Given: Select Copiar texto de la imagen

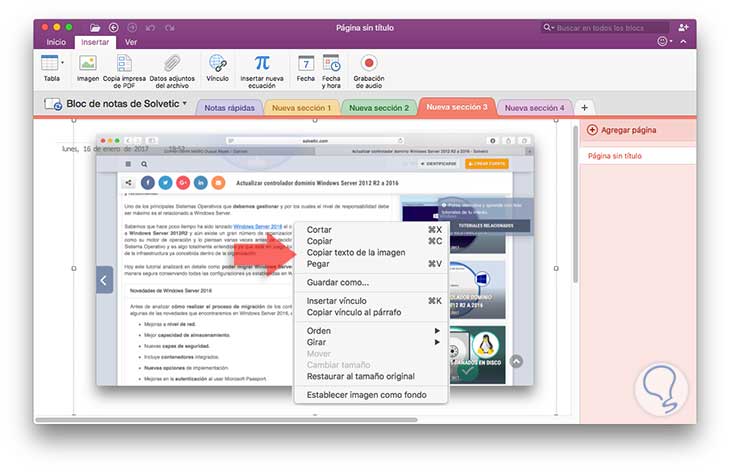Looking at the screenshot, I should click(x=372, y=252).
